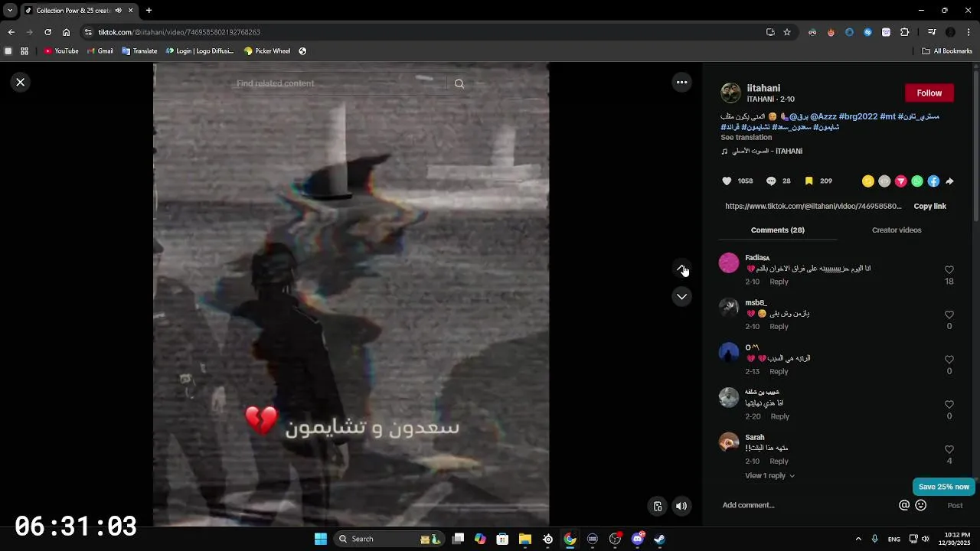Viewport: 980px width, 551px height.
Task: Bookmark this page with star icon
Action: coord(787,32)
